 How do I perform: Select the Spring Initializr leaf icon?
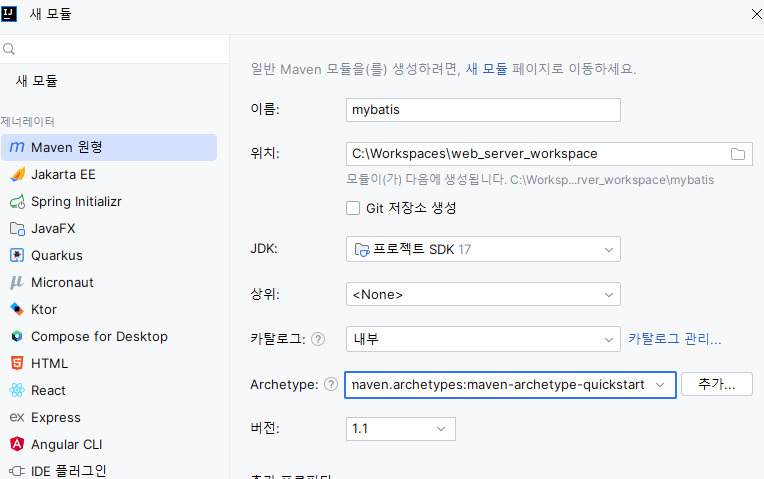(17, 201)
